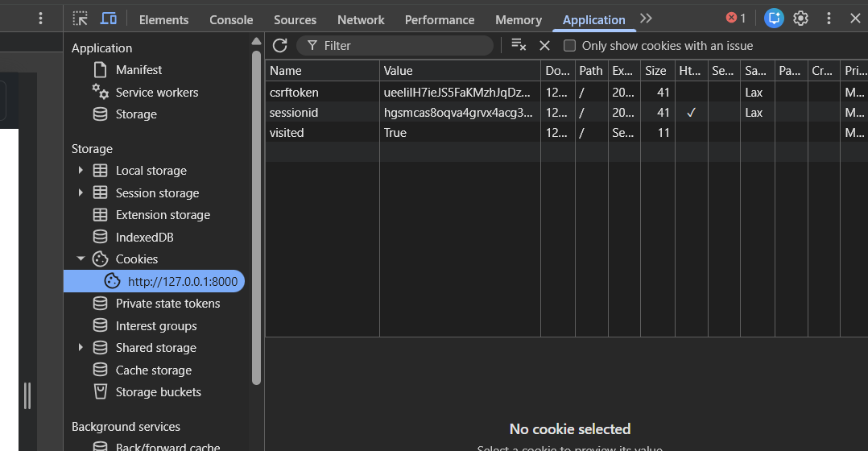Viewport: 868px width, 451px height.
Task: Toggle the device toolbar icon
Action: (x=108, y=19)
